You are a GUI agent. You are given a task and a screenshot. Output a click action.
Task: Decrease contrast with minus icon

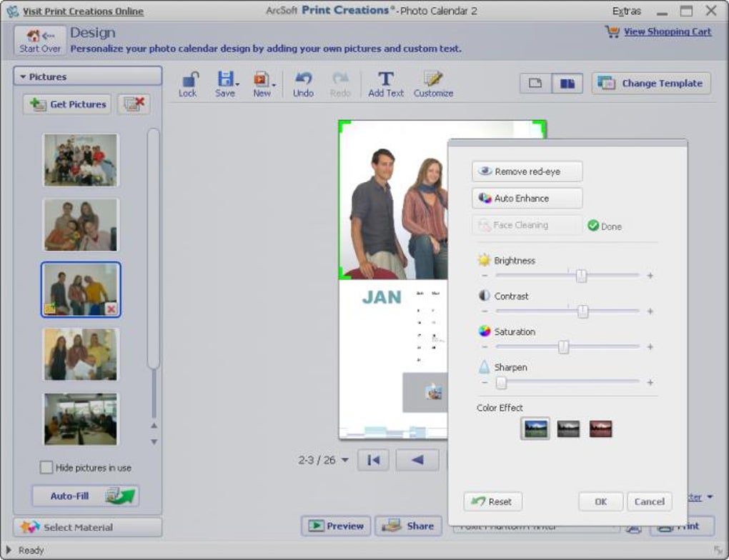pos(485,311)
